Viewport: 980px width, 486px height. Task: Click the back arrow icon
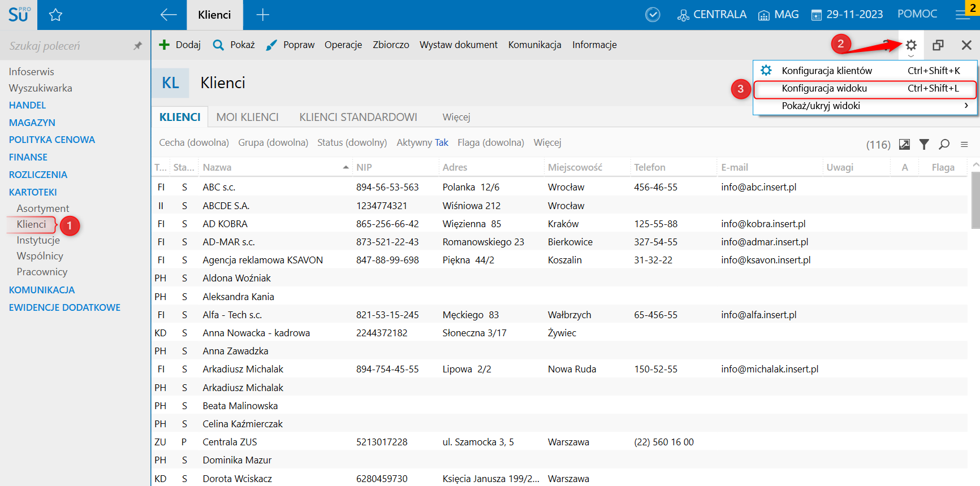pos(169,15)
